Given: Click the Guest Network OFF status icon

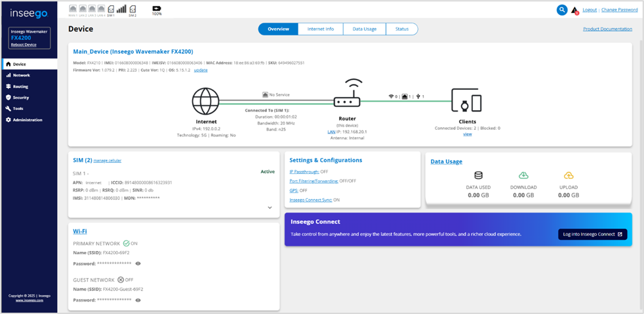Looking at the screenshot, I should point(120,279).
